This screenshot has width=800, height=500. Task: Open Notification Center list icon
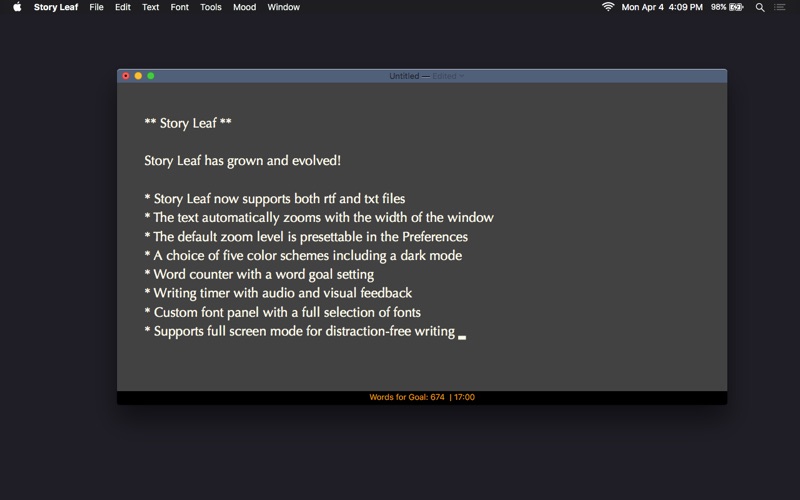click(780, 7)
